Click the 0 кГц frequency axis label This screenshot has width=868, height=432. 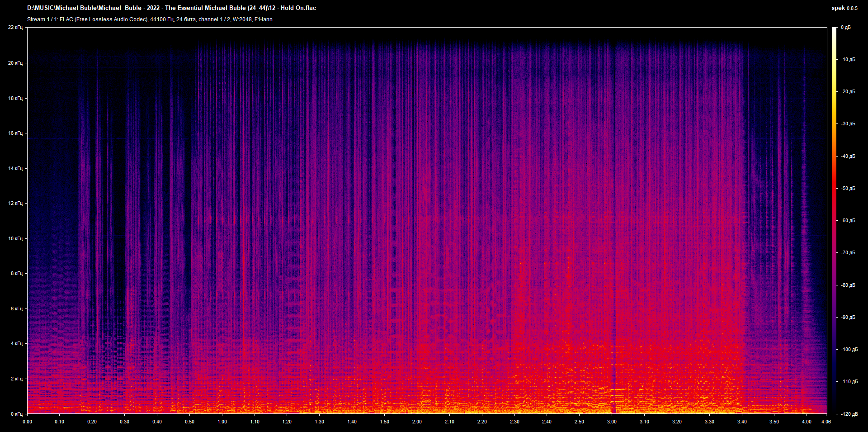[x=17, y=414]
